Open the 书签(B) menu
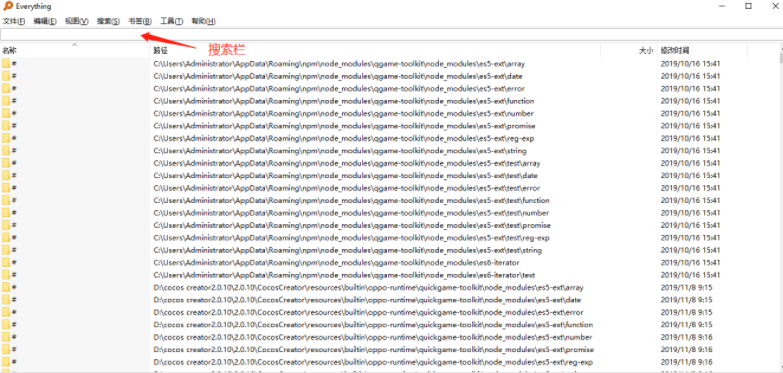Image resolution: width=783 pixels, height=373 pixels. (140, 21)
